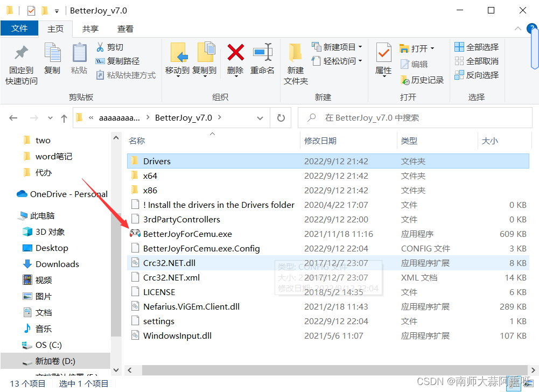Open quick access toolbar customize dropdown
This screenshot has height=392, width=539.
[x=57, y=11]
